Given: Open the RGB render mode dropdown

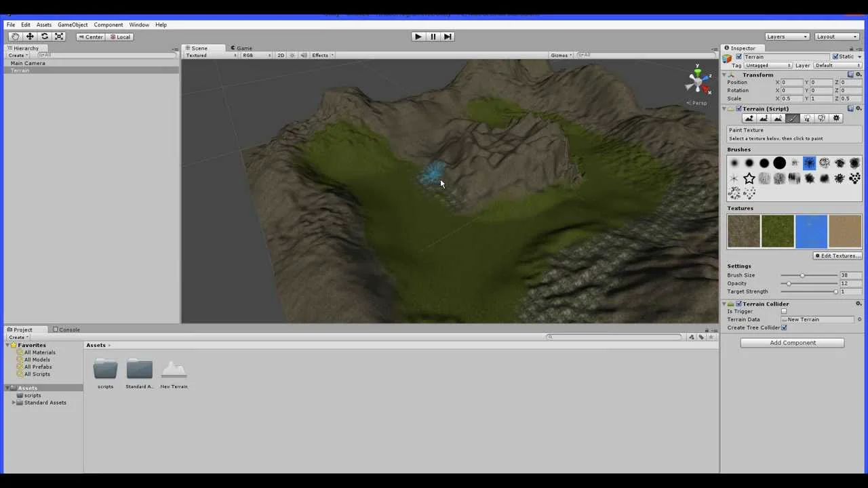Looking at the screenshot, I should [257, 55].
